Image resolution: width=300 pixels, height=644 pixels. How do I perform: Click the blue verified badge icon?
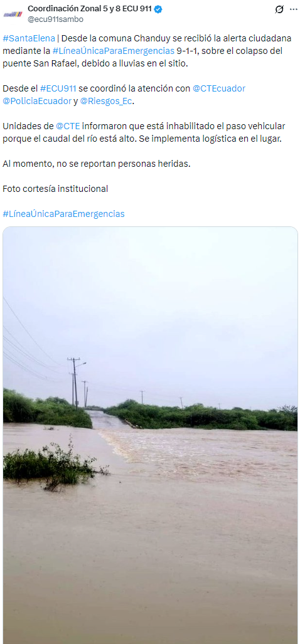pos(158,9)
